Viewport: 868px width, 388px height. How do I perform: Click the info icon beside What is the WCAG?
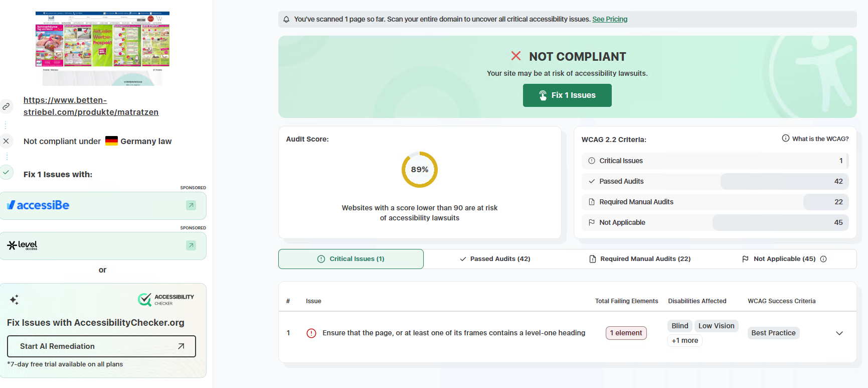click(786, 139)
